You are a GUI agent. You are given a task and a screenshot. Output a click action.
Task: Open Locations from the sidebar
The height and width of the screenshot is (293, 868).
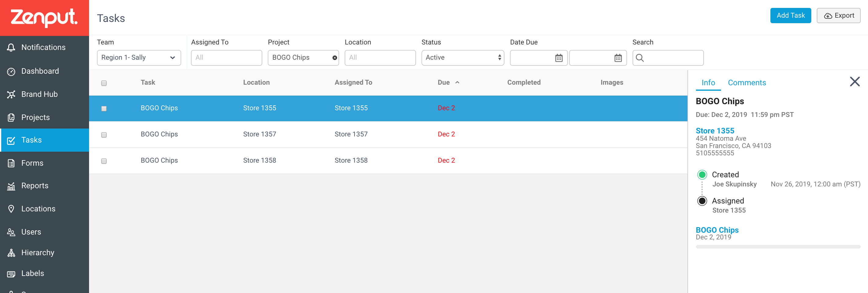tap(45, 209)
